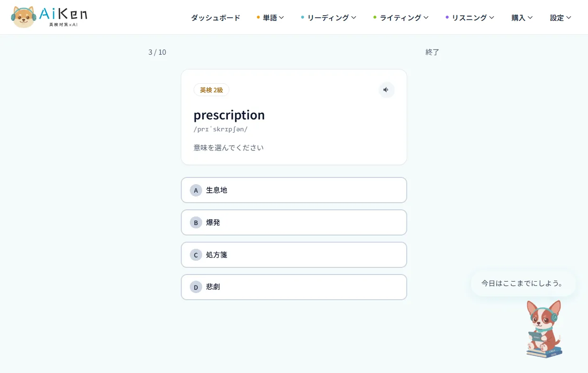Click the chihuahua mascot with headphones
588x373 pixels.
[x=544, y=329]
